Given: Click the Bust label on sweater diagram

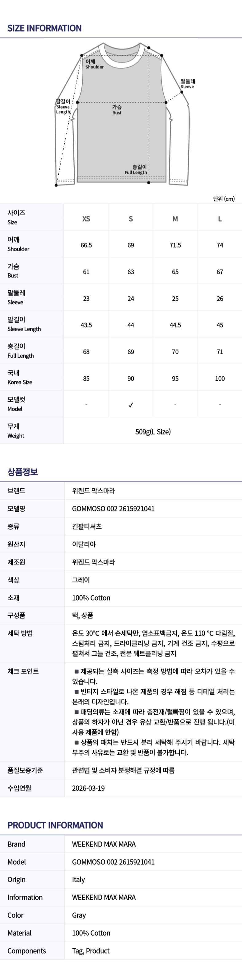Looking at the screenshot, I should [x=117, y=109].
